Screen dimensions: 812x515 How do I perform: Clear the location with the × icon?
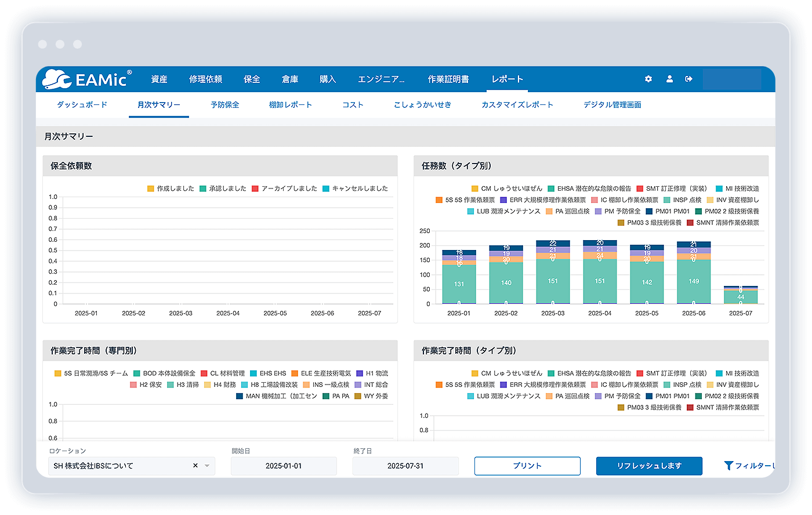195,466
